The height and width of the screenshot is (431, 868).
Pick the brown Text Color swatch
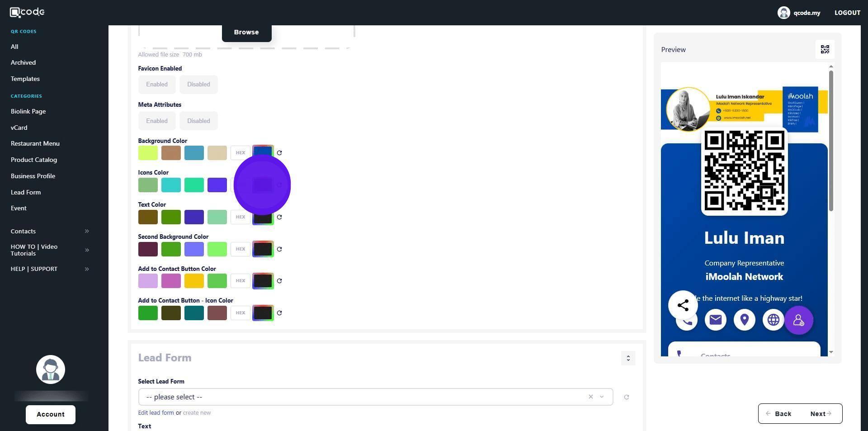click(x=148, y=217)
